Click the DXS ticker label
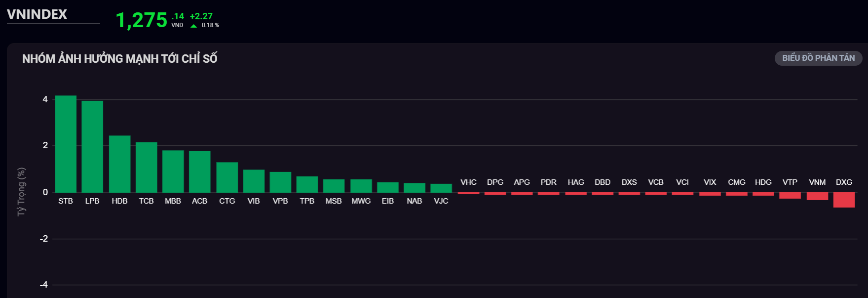868x298 pixels. (629, 182)
